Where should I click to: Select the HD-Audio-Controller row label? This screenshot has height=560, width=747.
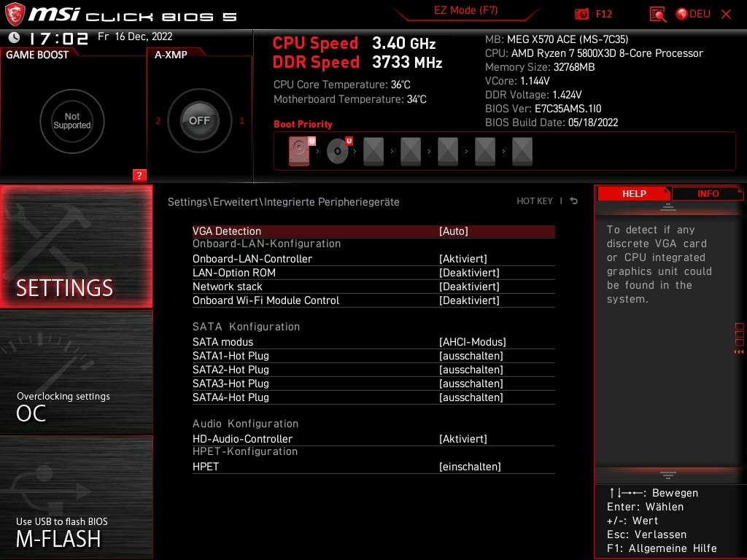pos(242,438)
